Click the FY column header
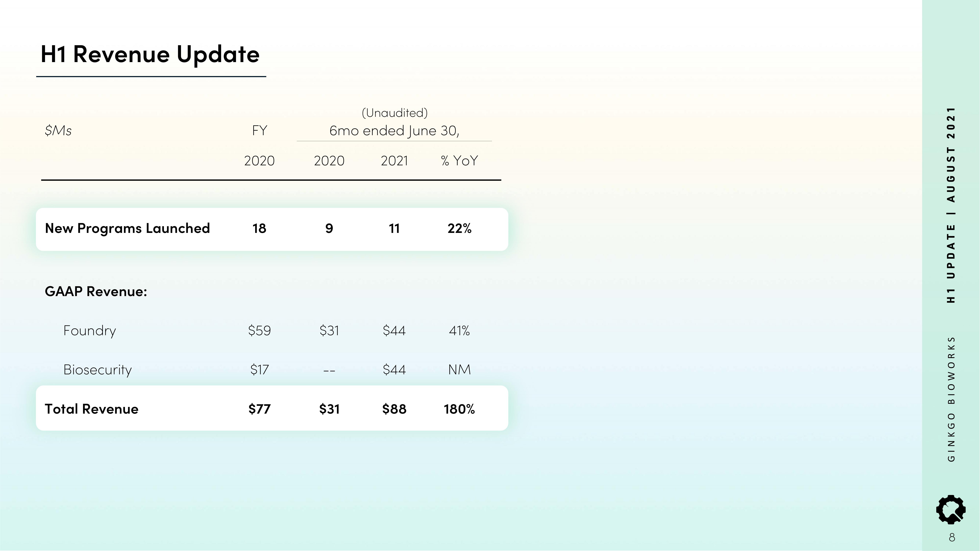980x551 pixels. point(259,131)
